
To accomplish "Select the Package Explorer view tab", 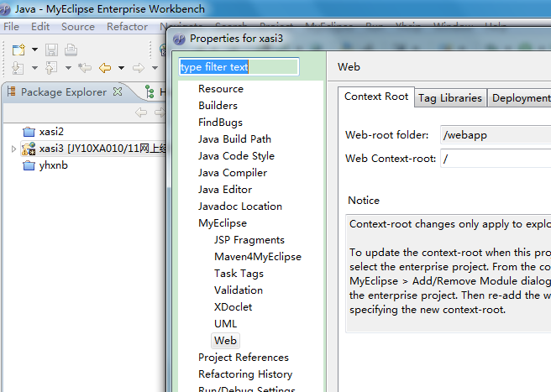I will tap(64, 92).
